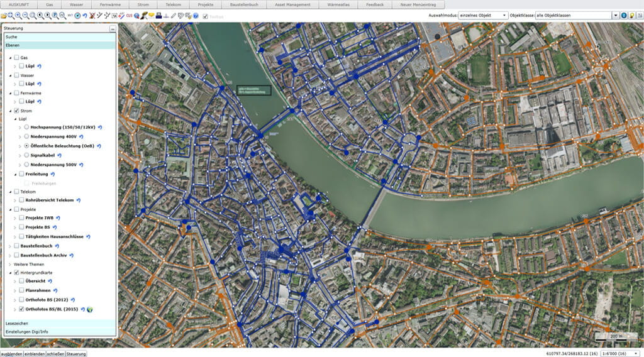644x357 pixels.
Task: Select the zoom out magnifier tool
Action: 26,15
